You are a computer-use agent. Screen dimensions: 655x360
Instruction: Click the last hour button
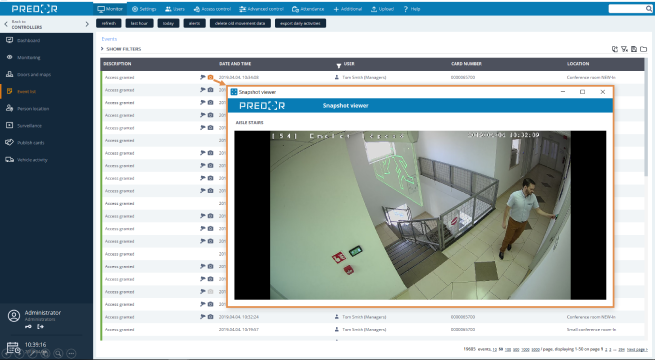click(140, 23)
